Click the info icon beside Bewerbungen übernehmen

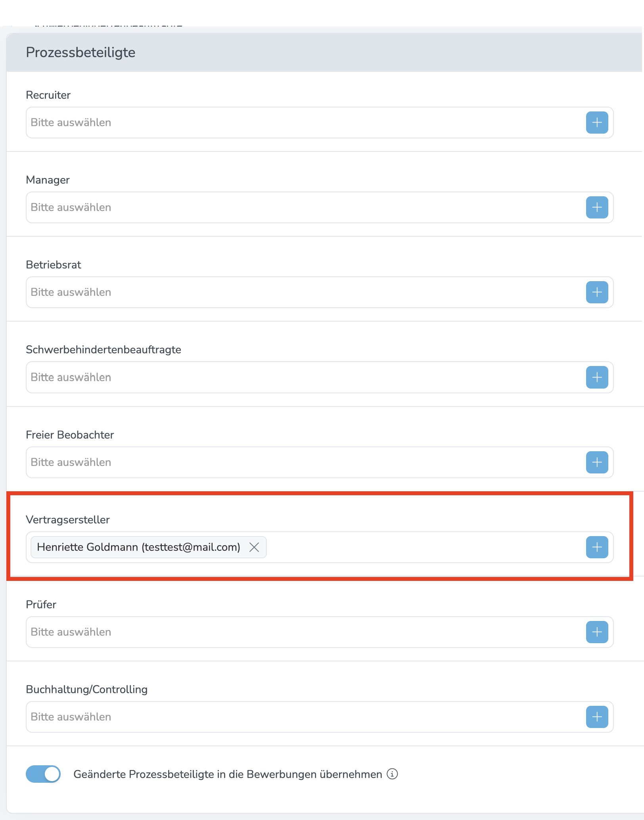[392, 774]
